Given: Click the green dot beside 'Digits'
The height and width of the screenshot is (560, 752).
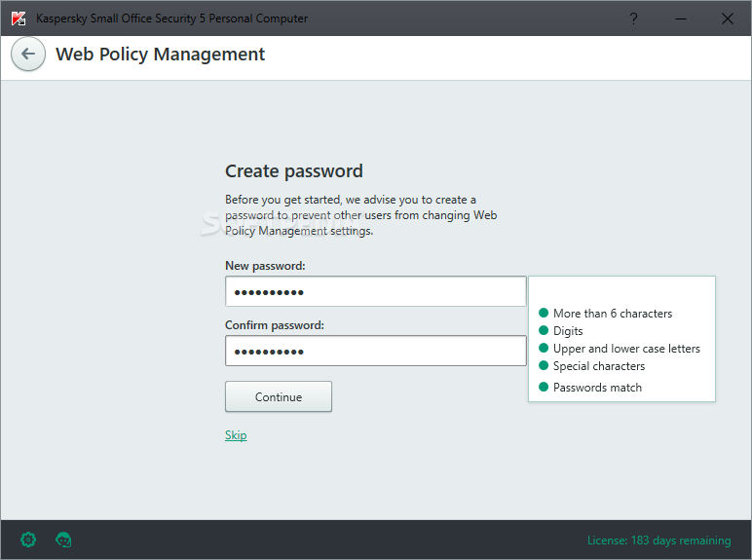Looking at the screenshot, I should 544,330.
